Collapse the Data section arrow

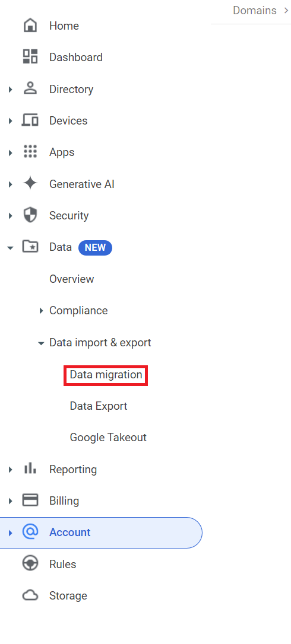(11, 248)
